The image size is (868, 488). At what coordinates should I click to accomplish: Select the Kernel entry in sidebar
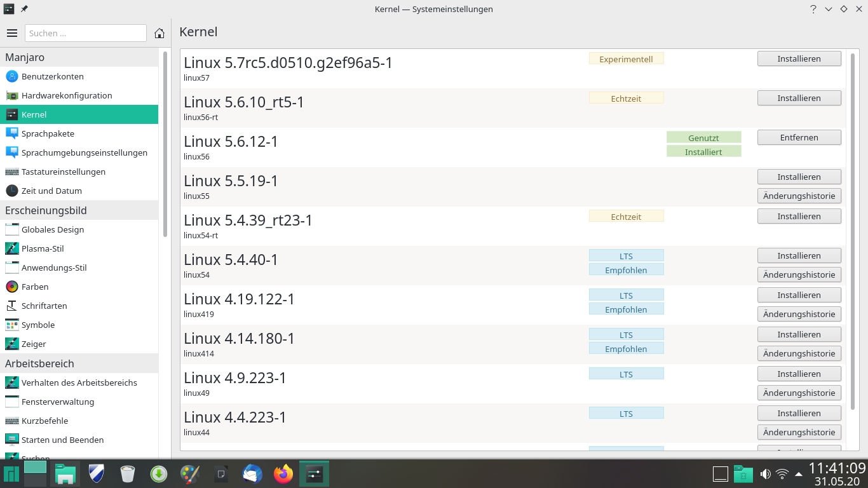click(79, 114)
